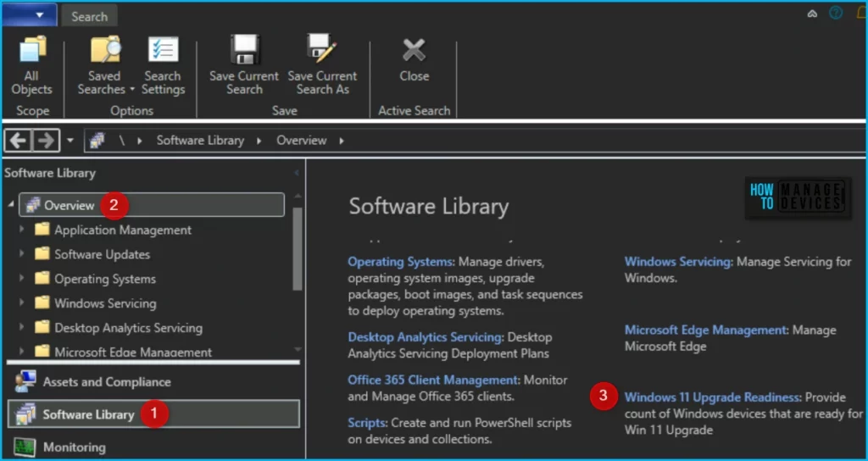Screen dimensions: 868x461
Task: Open dropdown arrow after Overview breadcrumb
Action: (341, 141)
